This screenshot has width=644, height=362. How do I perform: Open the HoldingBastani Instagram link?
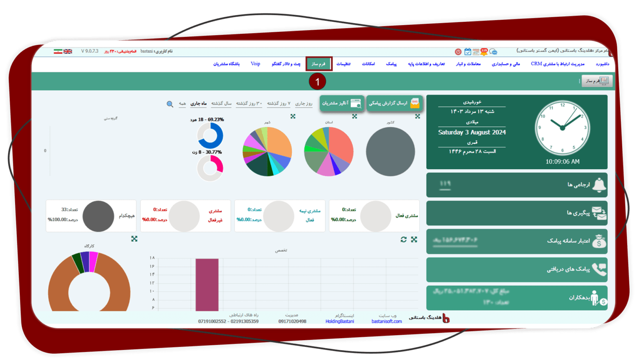click(x=340, y=322)
